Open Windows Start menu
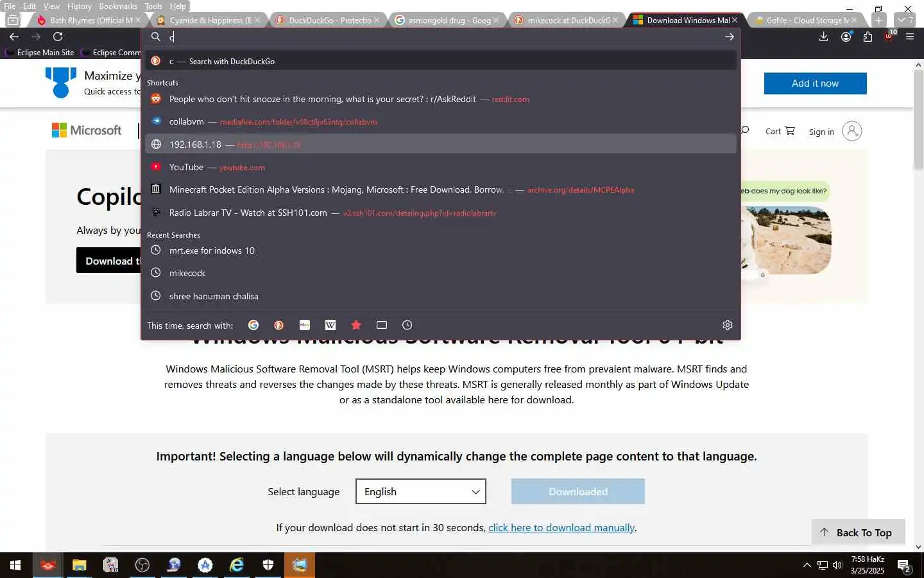Viewport: 924px width, 578px height. click(15, 565)
